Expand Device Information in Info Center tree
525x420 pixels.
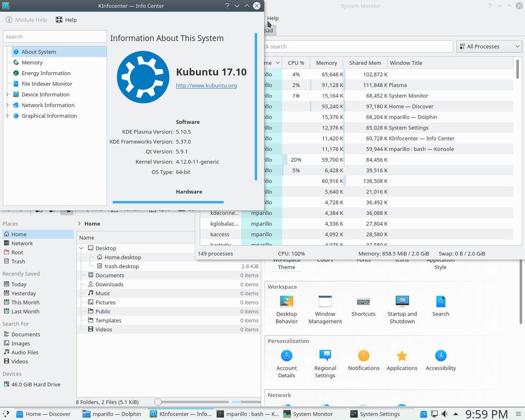(7, 94)
